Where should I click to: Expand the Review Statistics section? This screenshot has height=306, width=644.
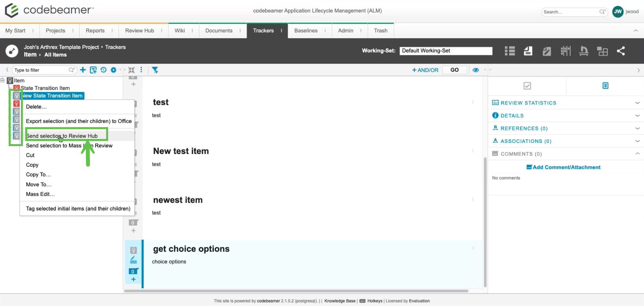(x=637, y=103)
